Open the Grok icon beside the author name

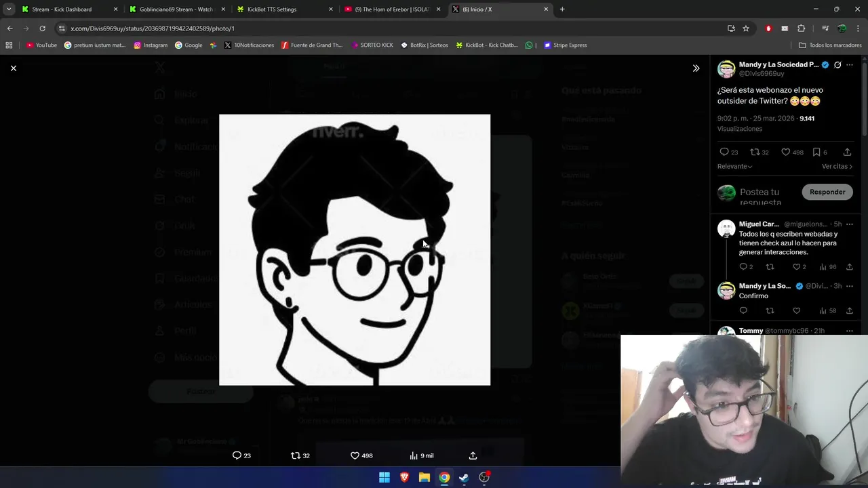click(x=837, y=65)
